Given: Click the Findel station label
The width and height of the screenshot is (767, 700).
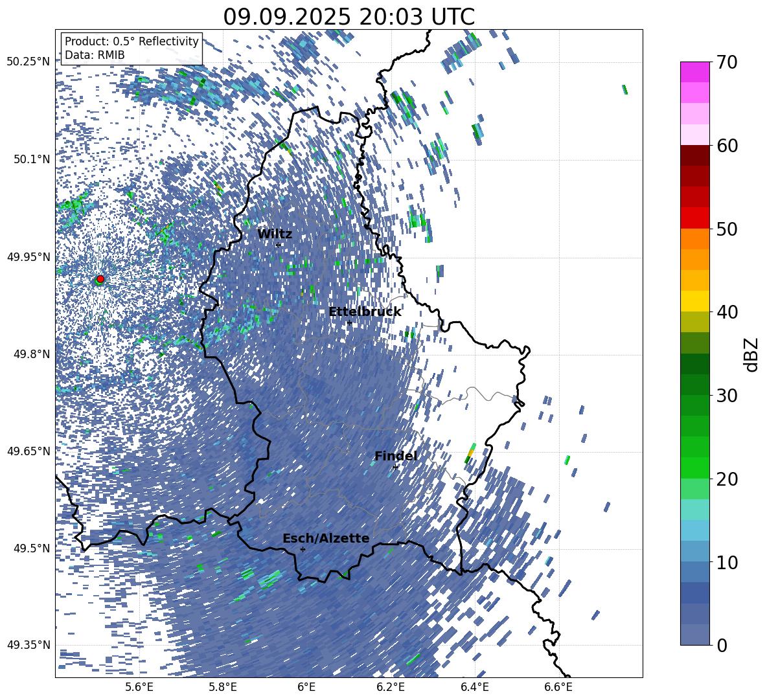Looking at the screenshot, I should (396, 456).
